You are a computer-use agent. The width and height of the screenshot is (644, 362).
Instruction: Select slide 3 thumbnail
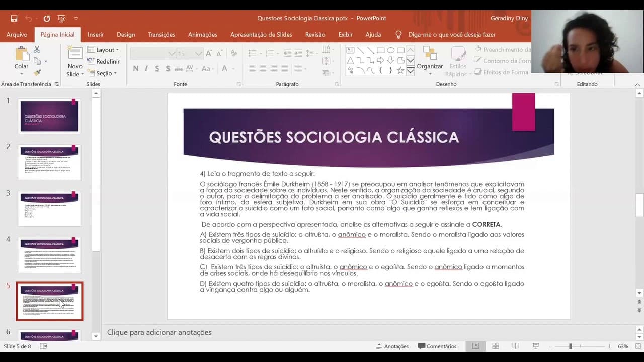[49, 208]
